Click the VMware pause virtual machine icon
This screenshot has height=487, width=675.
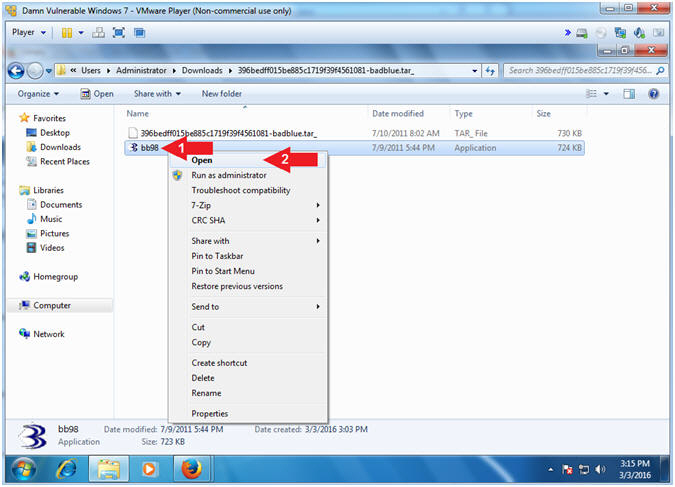click(67, 33)
